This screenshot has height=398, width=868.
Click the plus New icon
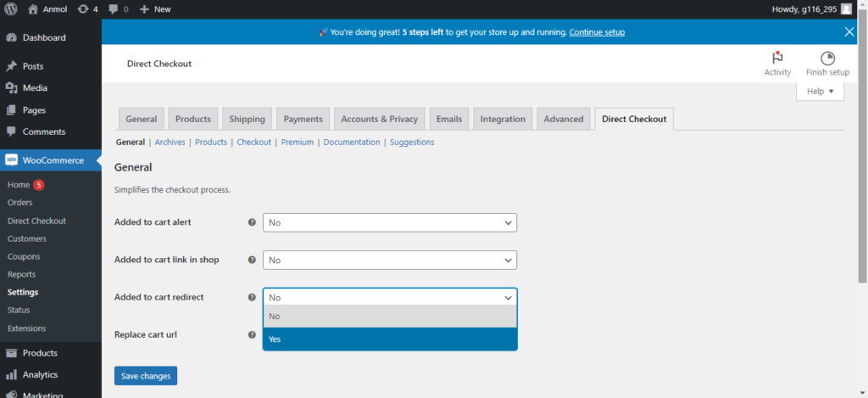(144, 8)
